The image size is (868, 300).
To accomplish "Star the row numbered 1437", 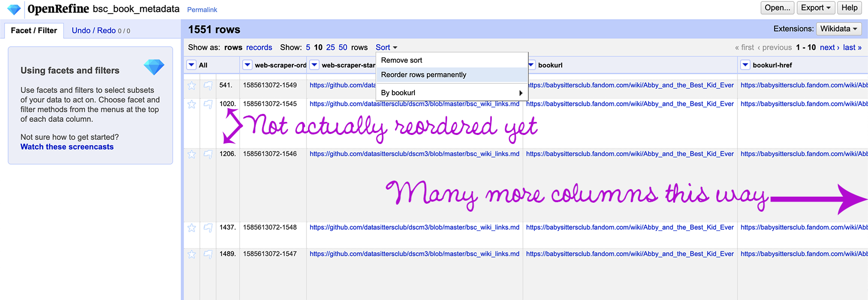I will click(192, 228).
